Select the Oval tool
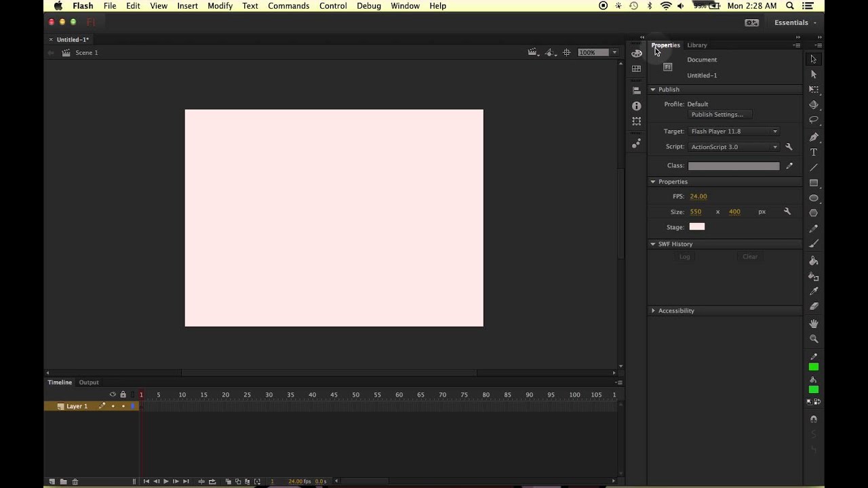This screenshot has width=868, height=488. click(814, 198)
